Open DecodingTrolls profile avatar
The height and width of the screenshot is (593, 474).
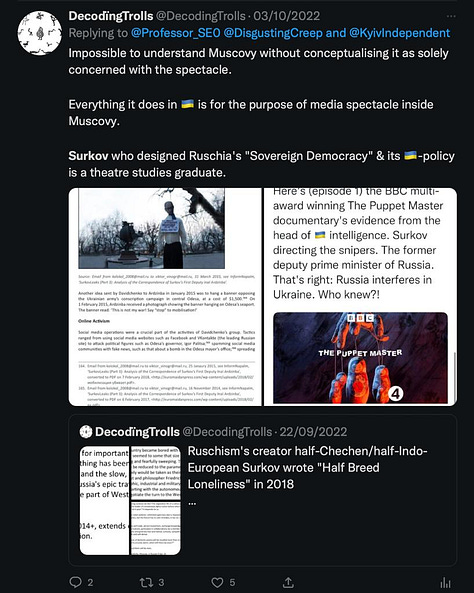click(40, 33)
